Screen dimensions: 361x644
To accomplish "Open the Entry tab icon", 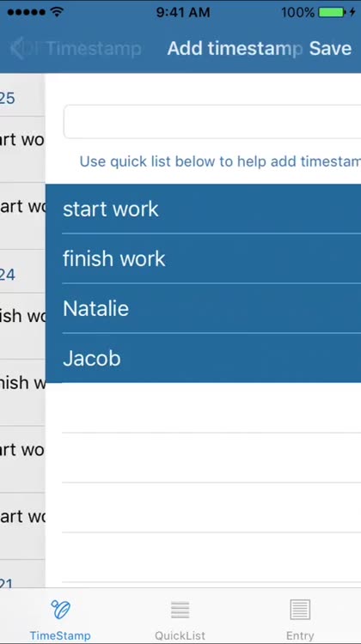I will coord(300,609).
